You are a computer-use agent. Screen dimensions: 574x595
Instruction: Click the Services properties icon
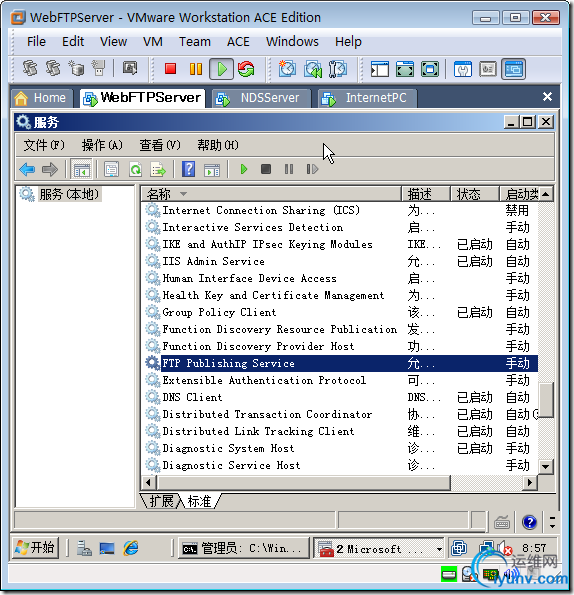[x=112, y=169]
